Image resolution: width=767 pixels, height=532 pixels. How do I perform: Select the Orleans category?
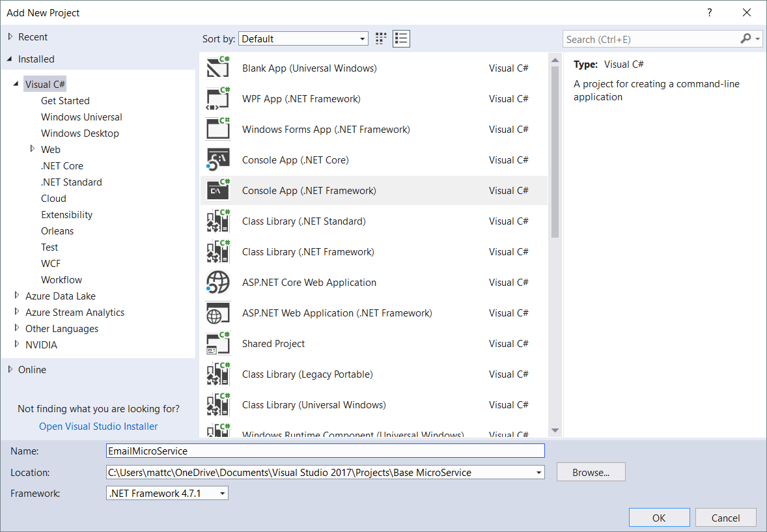tap(57, 231)
